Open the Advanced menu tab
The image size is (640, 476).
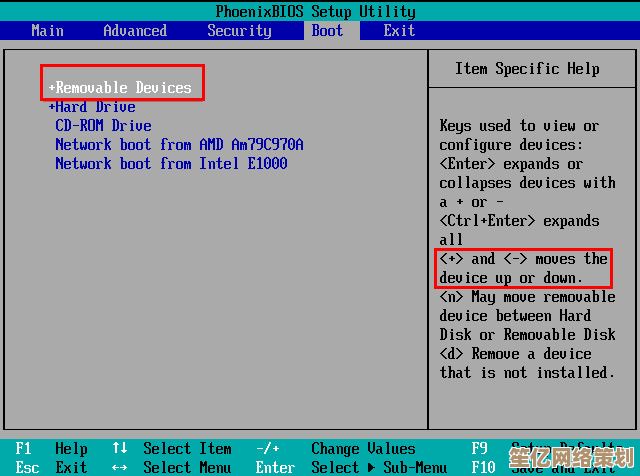135,30
